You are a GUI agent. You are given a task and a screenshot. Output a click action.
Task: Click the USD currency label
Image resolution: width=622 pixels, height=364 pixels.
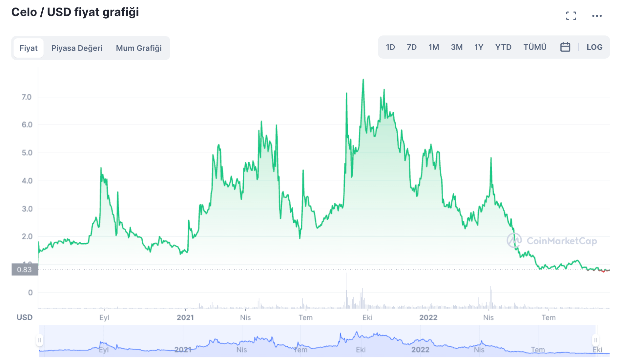[25, 317]
